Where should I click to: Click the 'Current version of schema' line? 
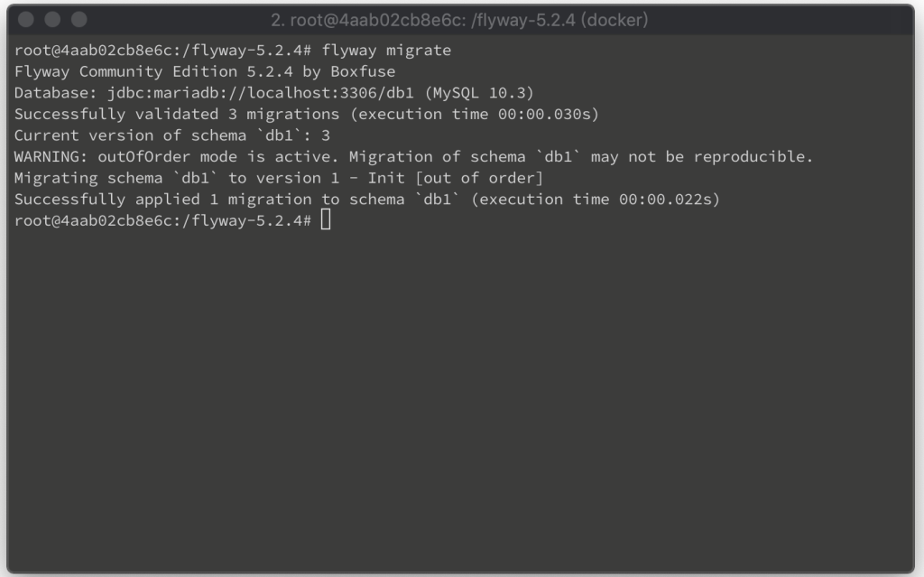click(172, 135)
